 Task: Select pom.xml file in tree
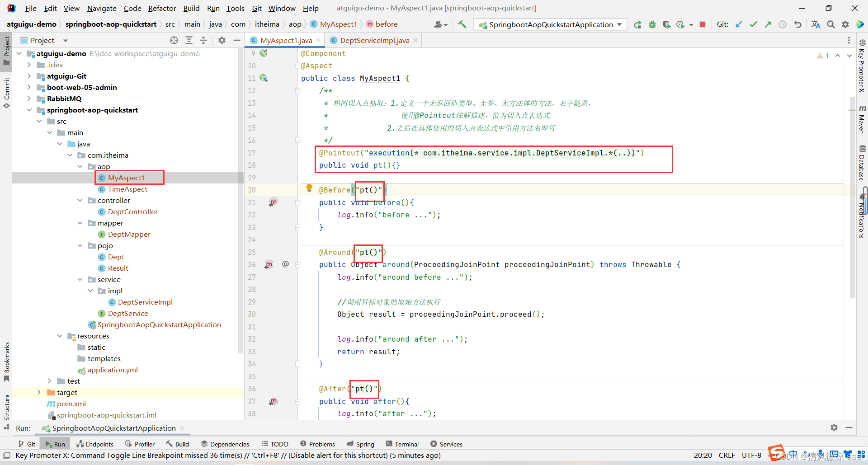point(71,404)
